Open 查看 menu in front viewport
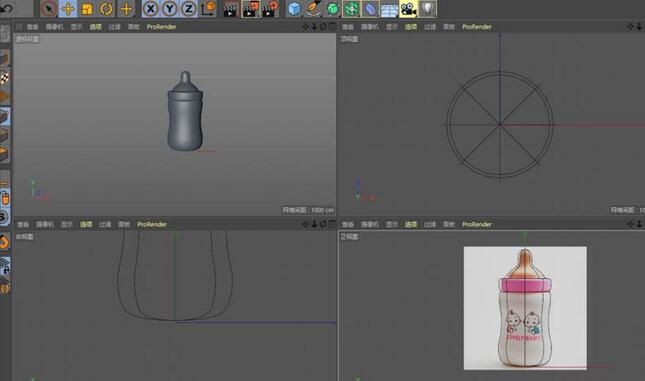The height and width of the screenshot is (381, 645). pyautogui.click(x=348, y=224)
